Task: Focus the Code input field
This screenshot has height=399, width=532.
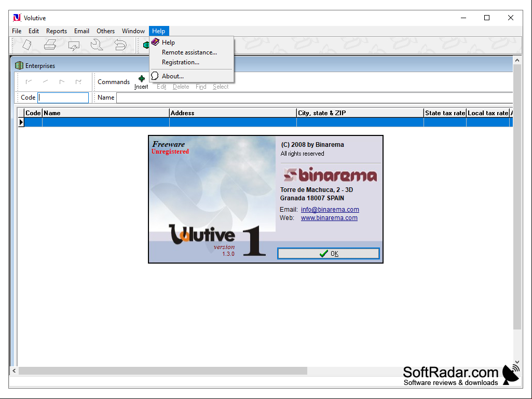Action: (63, 98)
